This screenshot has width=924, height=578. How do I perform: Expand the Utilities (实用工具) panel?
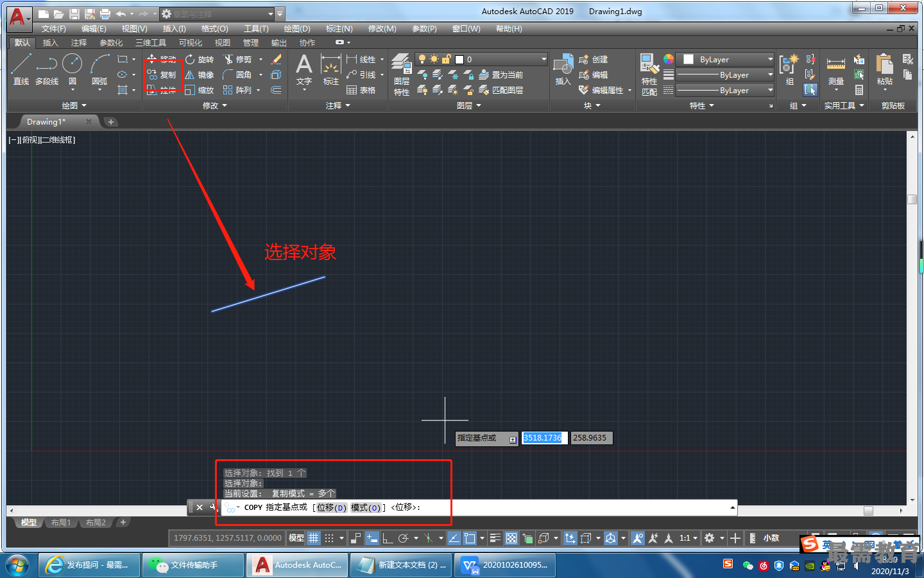tap(844, 105)
